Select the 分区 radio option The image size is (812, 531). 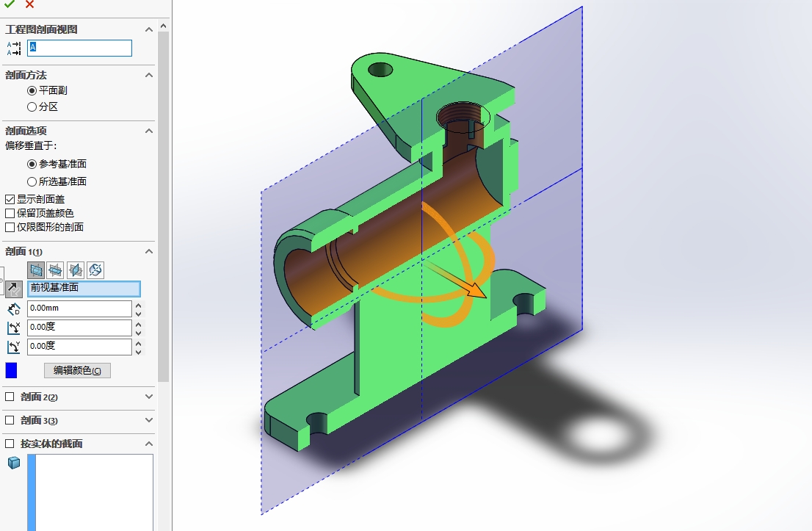[32, 106]
